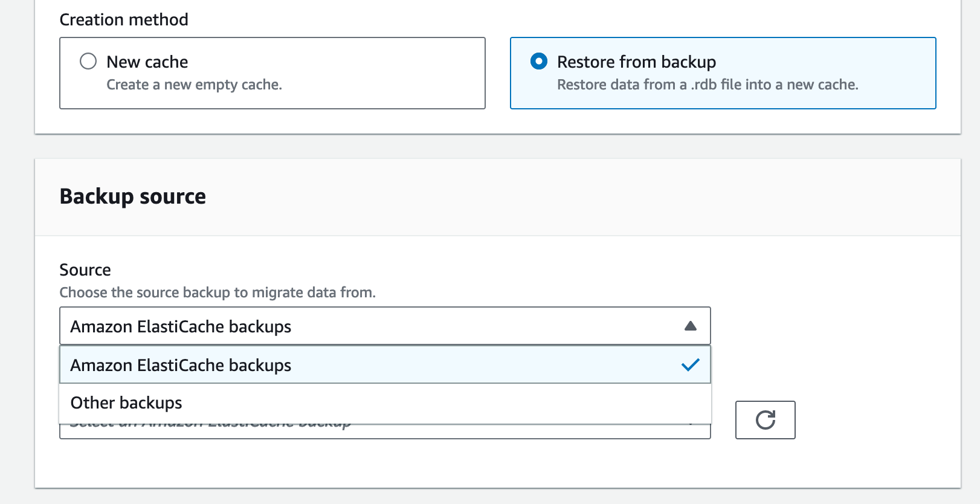Viewport: 980px width, 504px height.
Task: Choose Amazon ElastiCache backups from the list
Action: pyautogui.click(x=385, y=365)
